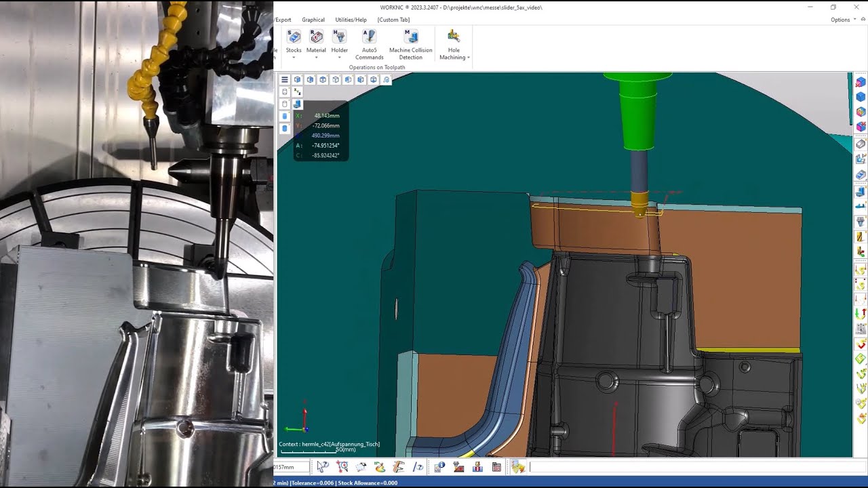
Task: Click the cutter-on-red-stock icon
Action: (x=458, y=466)
